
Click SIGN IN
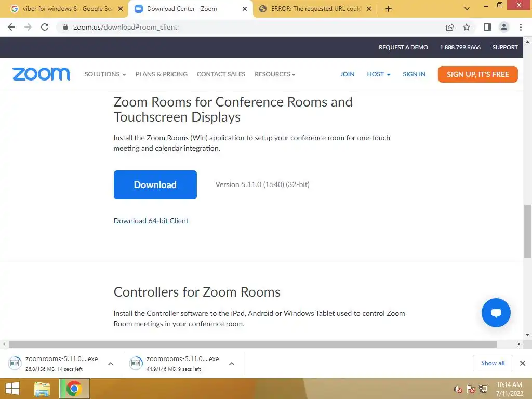point(414,74)
